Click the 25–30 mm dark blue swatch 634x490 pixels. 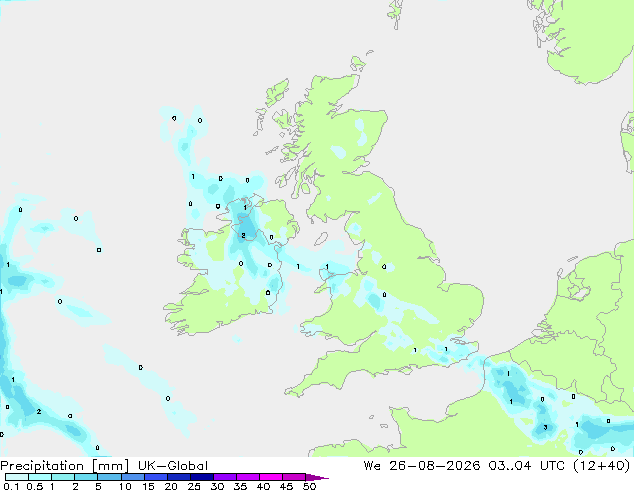[x=202, y=477]
